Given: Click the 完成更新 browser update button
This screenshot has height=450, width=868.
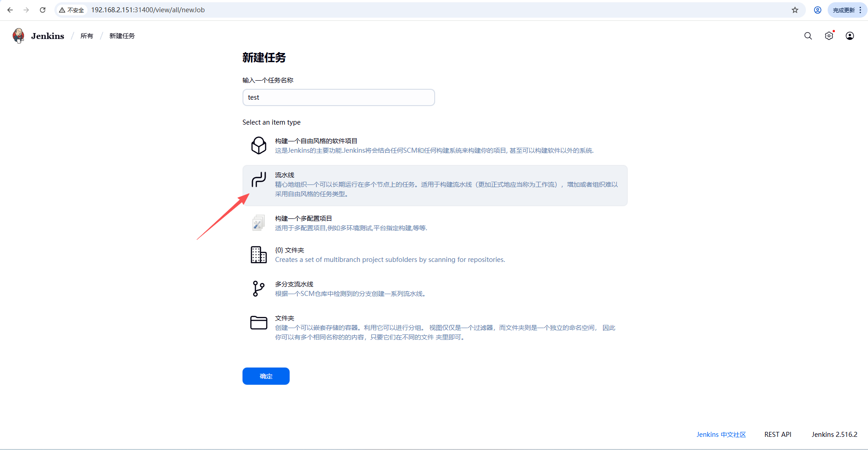Looking at the screenshot, I should pyautogui.click(x=844, y=10).
